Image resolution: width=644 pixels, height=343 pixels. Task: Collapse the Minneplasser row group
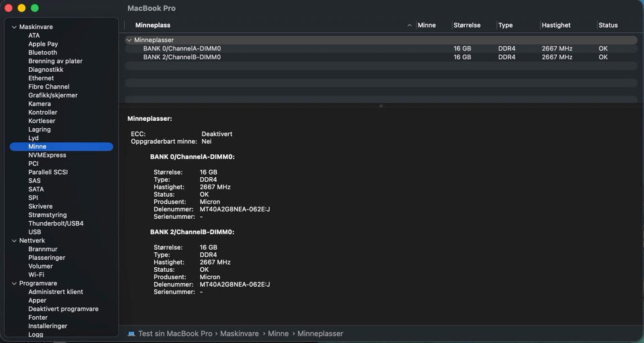point(129,40)
